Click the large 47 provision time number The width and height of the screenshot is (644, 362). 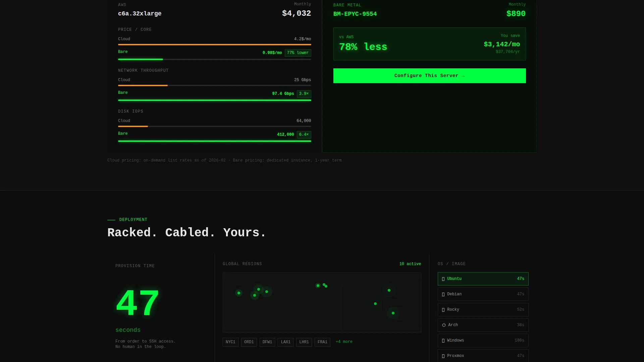pyautogui.click(x=138, y=303)
